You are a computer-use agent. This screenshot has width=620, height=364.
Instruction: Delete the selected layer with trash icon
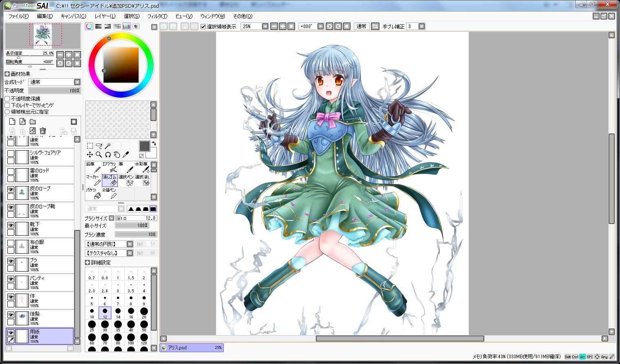43,131
